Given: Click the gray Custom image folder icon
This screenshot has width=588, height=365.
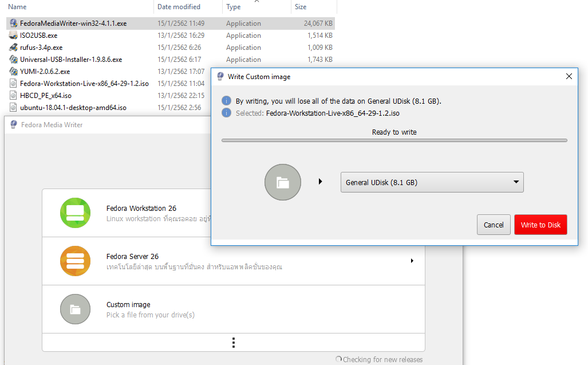Looking at the screenshot, I should point(75,309).
